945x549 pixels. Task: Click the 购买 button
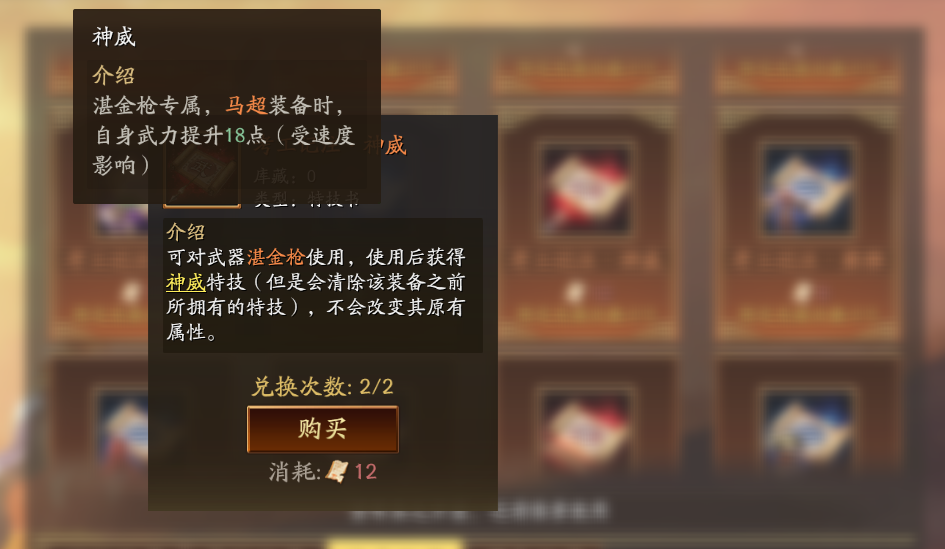[322, 429]
